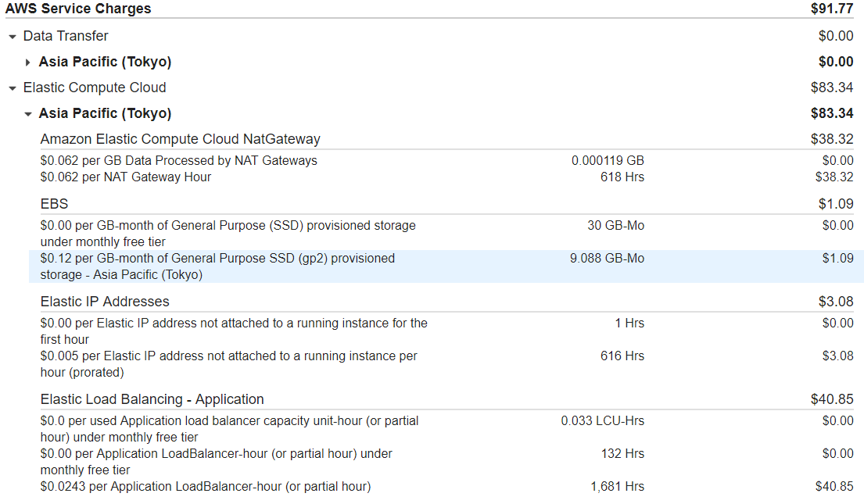This screenshot has height=504, width=864.
Task: Click the 616 Hrs usage value
Action: 622,356
